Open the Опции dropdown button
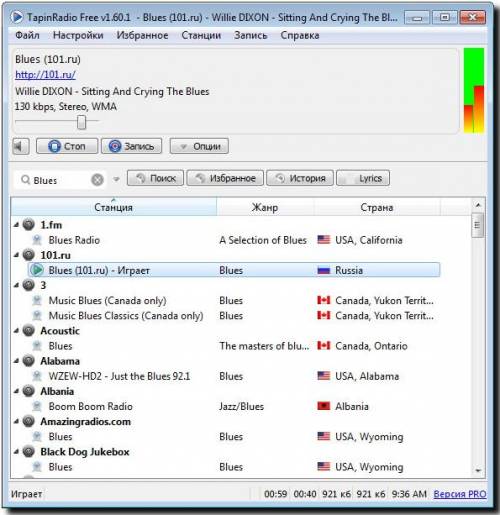This screenshot has height=515, width=500. pos(199,146)
